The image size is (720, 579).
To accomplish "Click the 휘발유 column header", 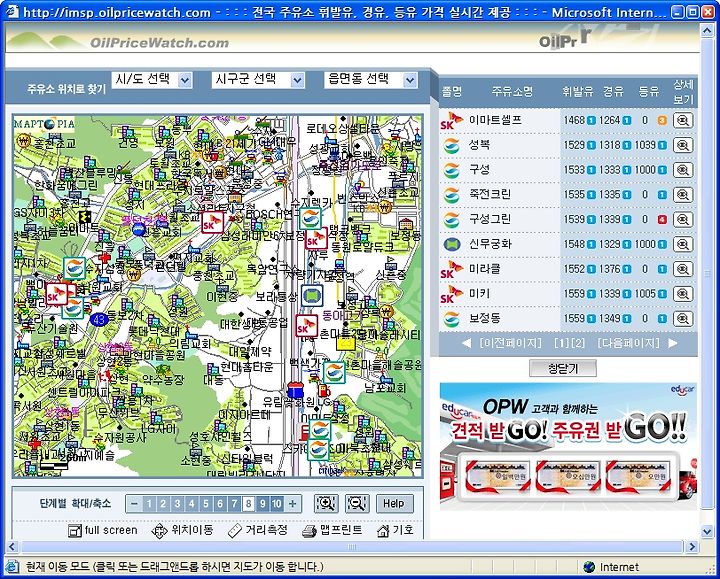I will point(578,91).
